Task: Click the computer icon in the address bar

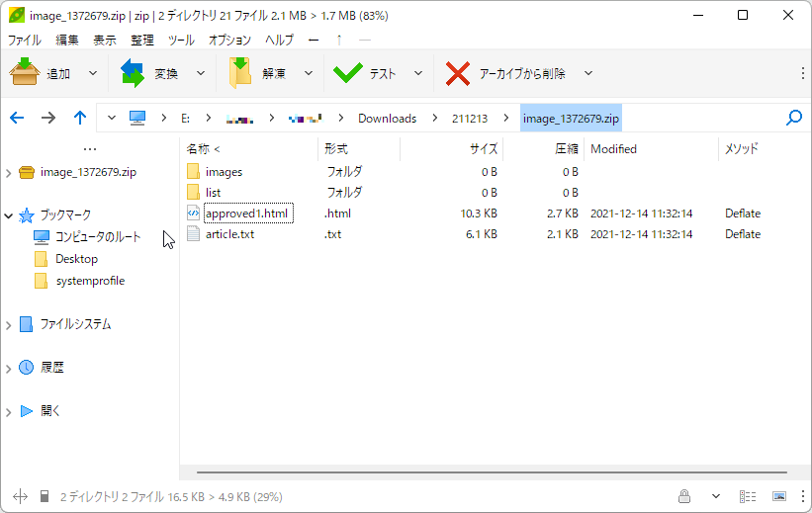Action: coord(137,118)
